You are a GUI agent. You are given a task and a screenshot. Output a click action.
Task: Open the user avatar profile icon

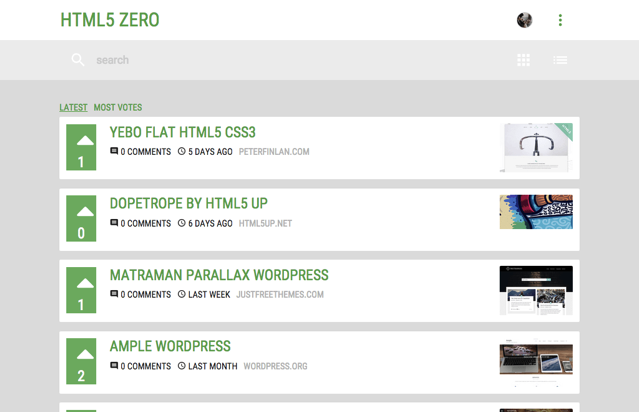click(x=524, y=20)
